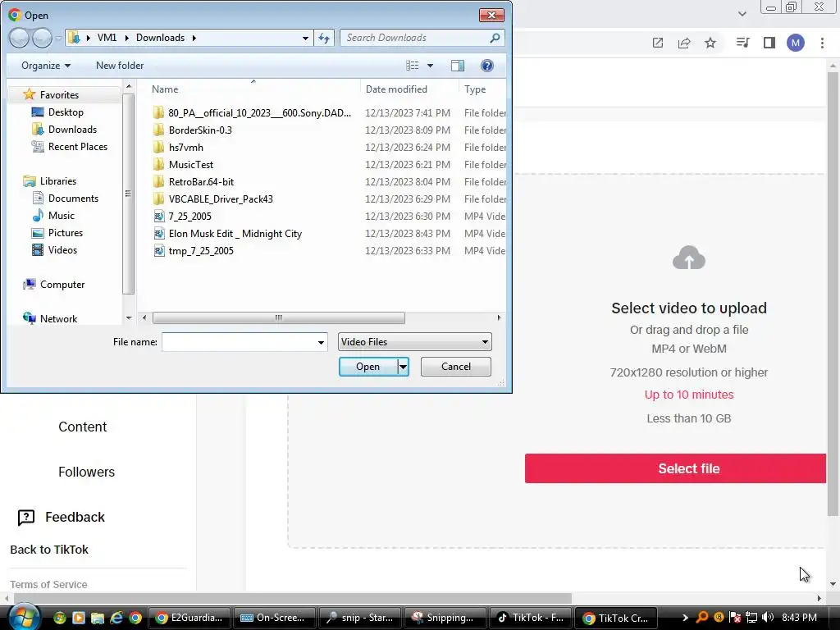The height and width of the screenshot is (630, 840).
Task: Open Chrome profile avatar M
Action: (x=796, y=43)
